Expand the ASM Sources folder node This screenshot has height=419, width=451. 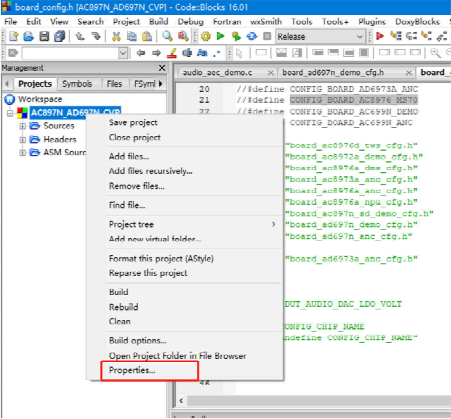click(22, 153)
